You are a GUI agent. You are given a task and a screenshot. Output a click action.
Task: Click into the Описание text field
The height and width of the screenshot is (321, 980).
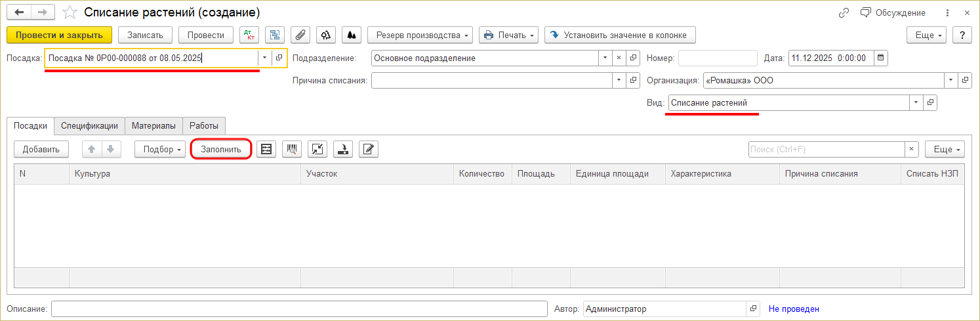298,309
